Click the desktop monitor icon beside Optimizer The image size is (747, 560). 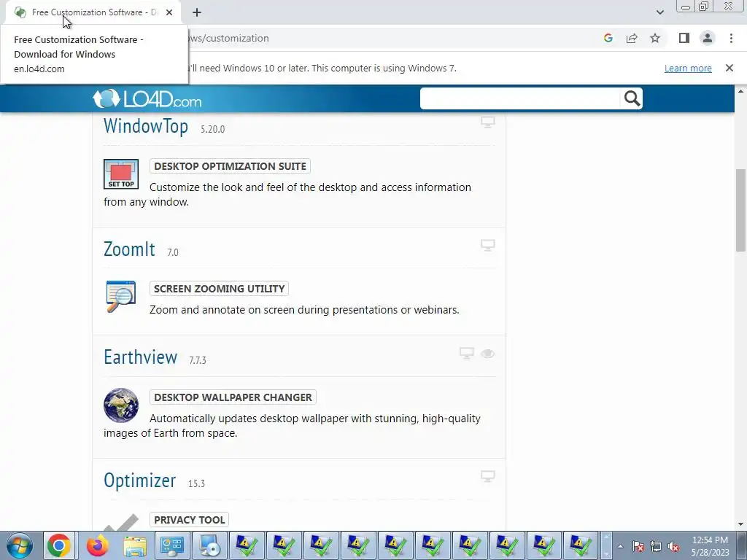click(x=487, y=476)
